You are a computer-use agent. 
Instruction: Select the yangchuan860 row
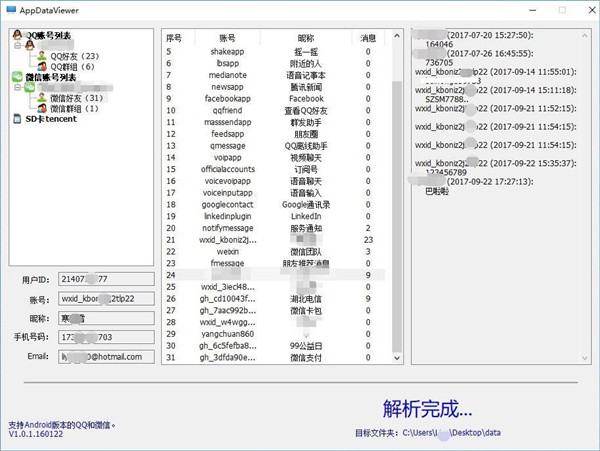(274, 334)
